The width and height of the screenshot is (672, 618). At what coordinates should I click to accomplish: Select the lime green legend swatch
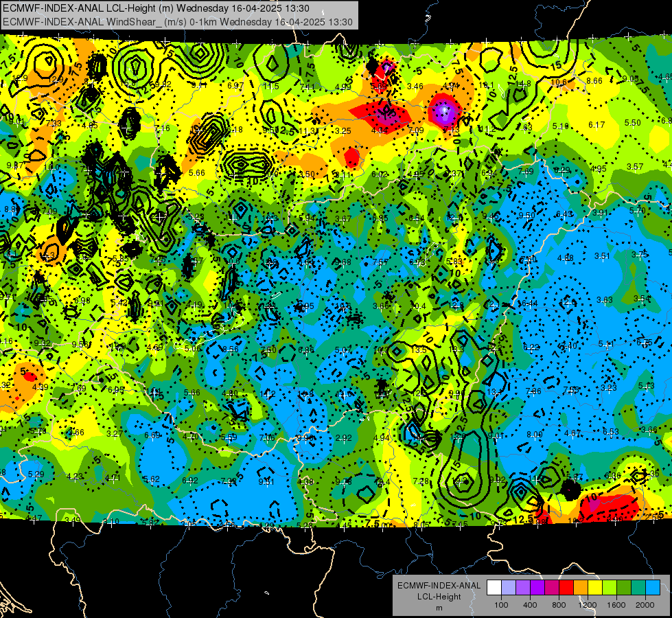pos(610,588)
